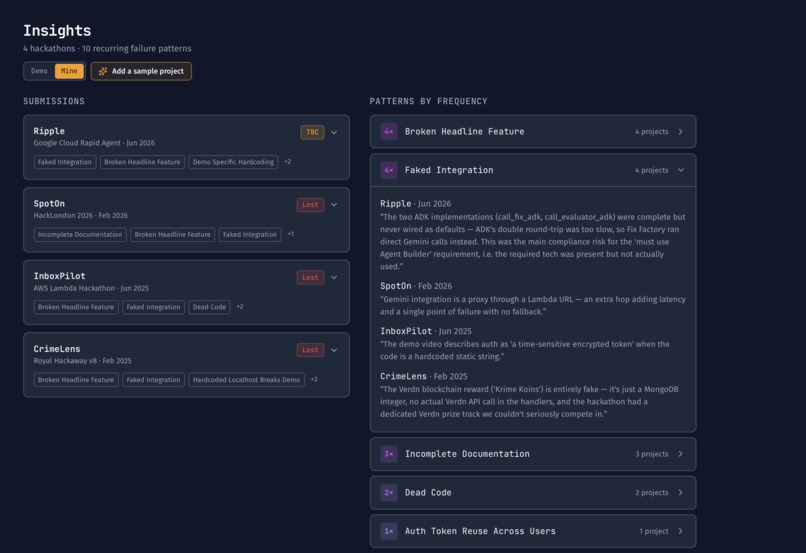Click 'AWS Lambda Hackathon · Jun 2025' subtitle
Screen dimensions: 806x553
[91, 288]
